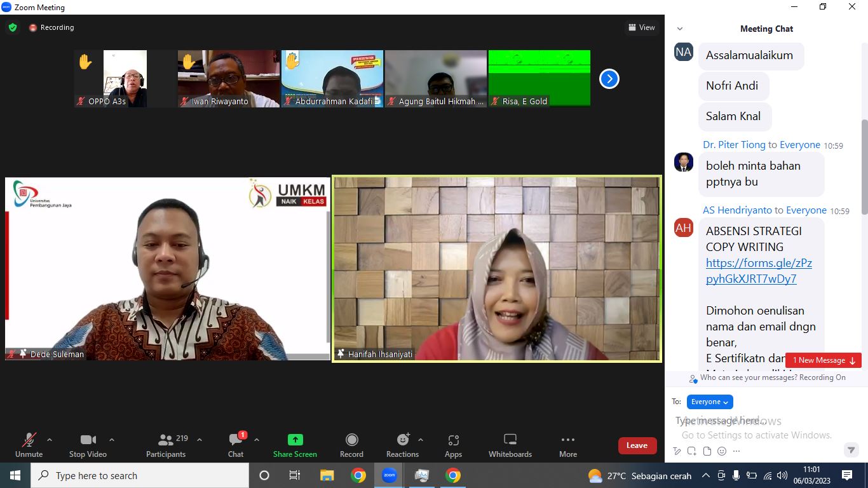Open the View layout menu
Screen dimensions: 868x488
tap(641, 27)
